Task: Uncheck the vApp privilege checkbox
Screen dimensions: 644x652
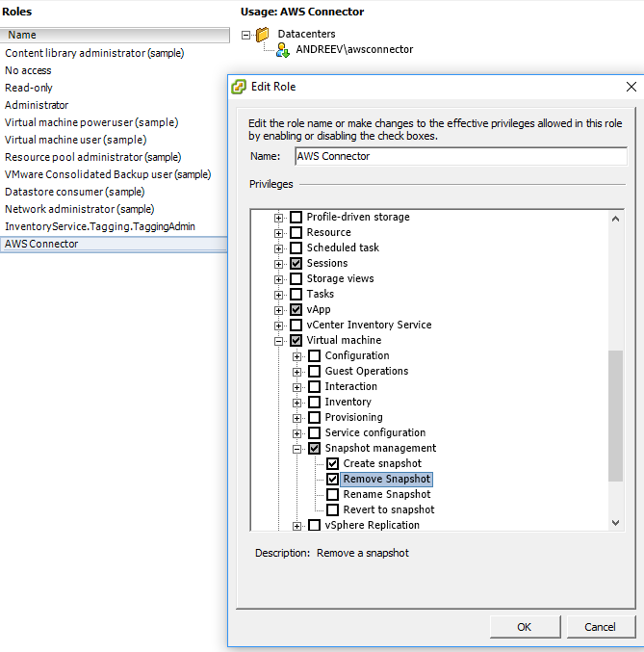Action: tap(296, 309)
